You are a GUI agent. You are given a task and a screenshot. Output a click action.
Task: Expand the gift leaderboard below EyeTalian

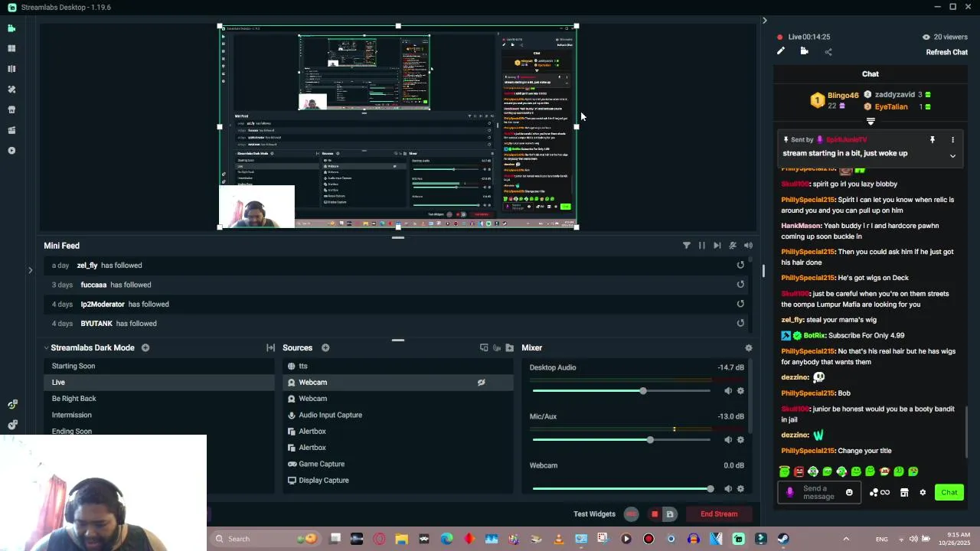tap(871, 121)
